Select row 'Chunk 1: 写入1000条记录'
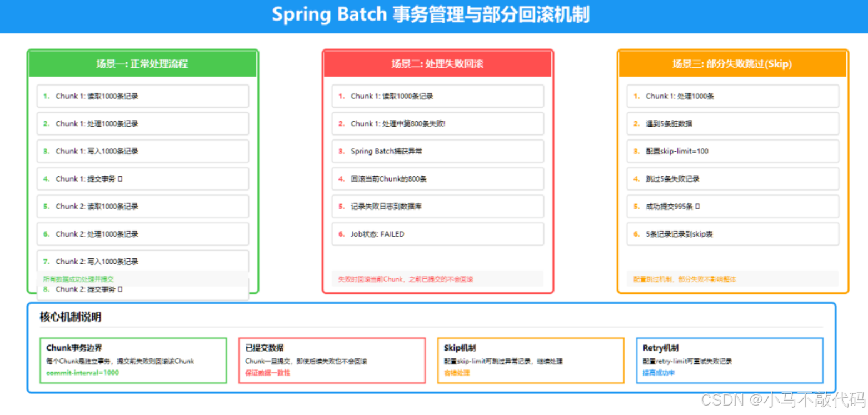This screenshot has height=415, width=868. click(x=143, y=151)
